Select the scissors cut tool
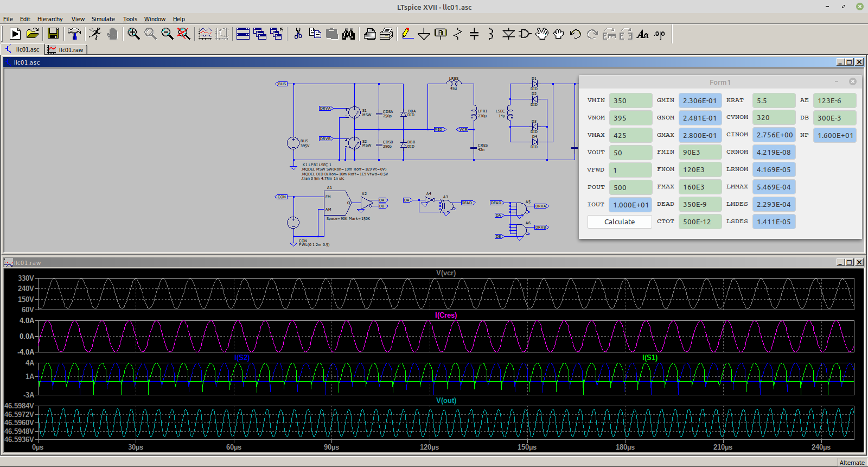The image size is (868, 467). point(298,34)
